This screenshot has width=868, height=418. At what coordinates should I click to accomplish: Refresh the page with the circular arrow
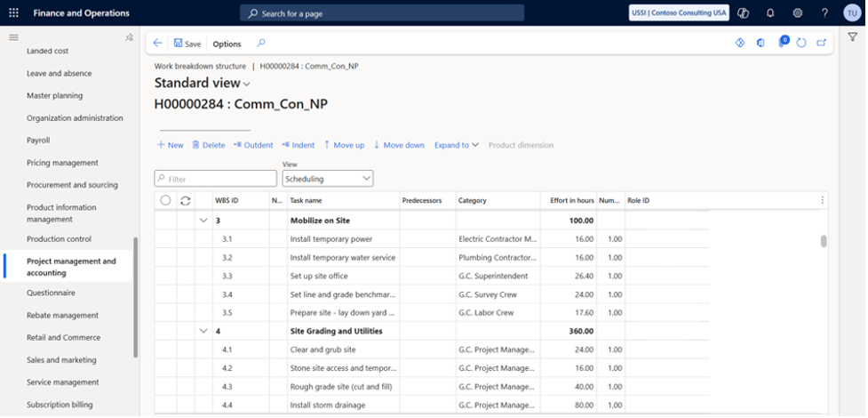click(801, 43)
